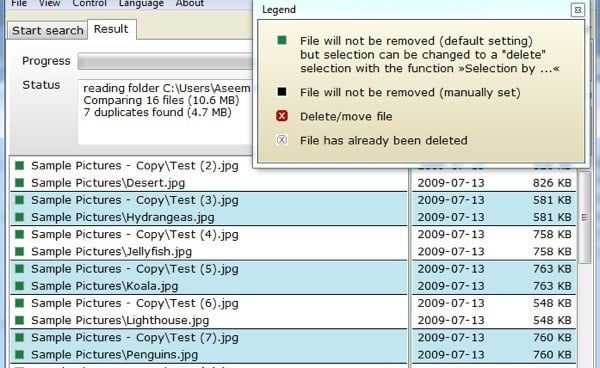Toggle green marker for Copy\Test (2).jpg
Image resolution: width=600 pixels, height=368 pixels.
click(x=19, y=166)
